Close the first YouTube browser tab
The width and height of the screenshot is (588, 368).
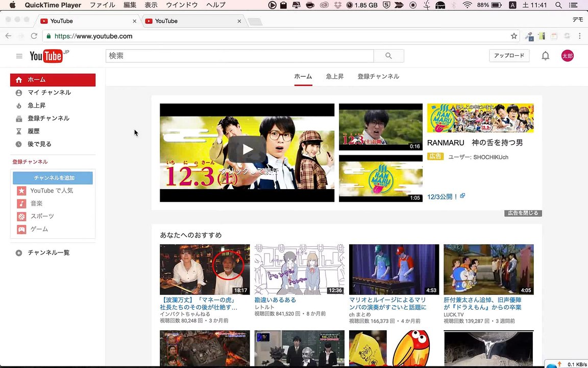[x=135, y=21]
